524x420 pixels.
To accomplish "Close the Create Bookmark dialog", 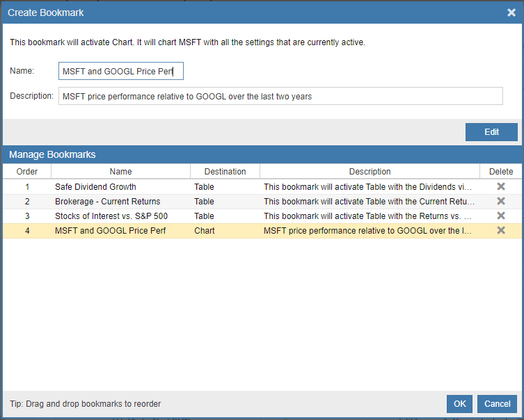I will (x=511, y=13).
